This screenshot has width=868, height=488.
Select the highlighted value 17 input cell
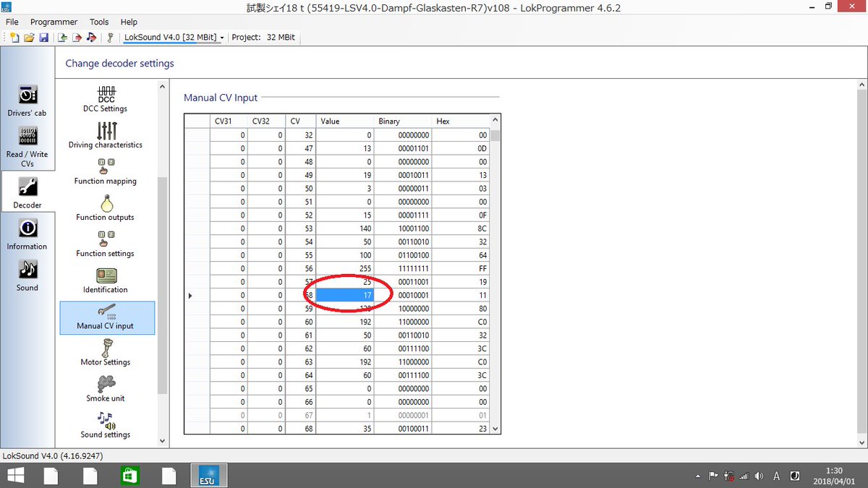coord(345,295)
